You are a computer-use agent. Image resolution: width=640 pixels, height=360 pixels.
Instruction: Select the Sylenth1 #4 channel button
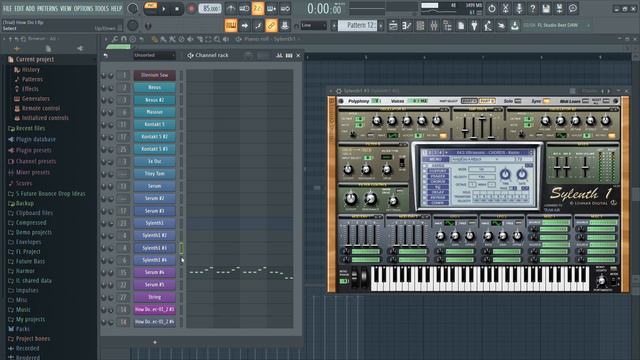pos(155,260)
